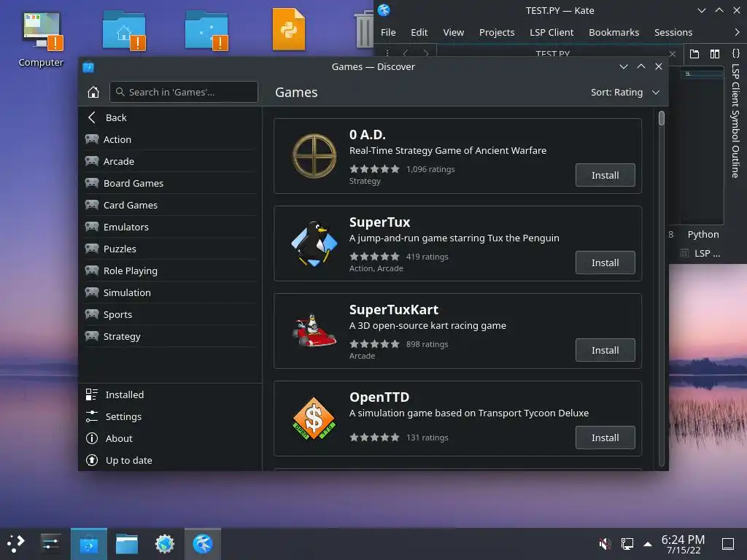
Task: Expand hidden system tray icons arrow
Action: 648,543
